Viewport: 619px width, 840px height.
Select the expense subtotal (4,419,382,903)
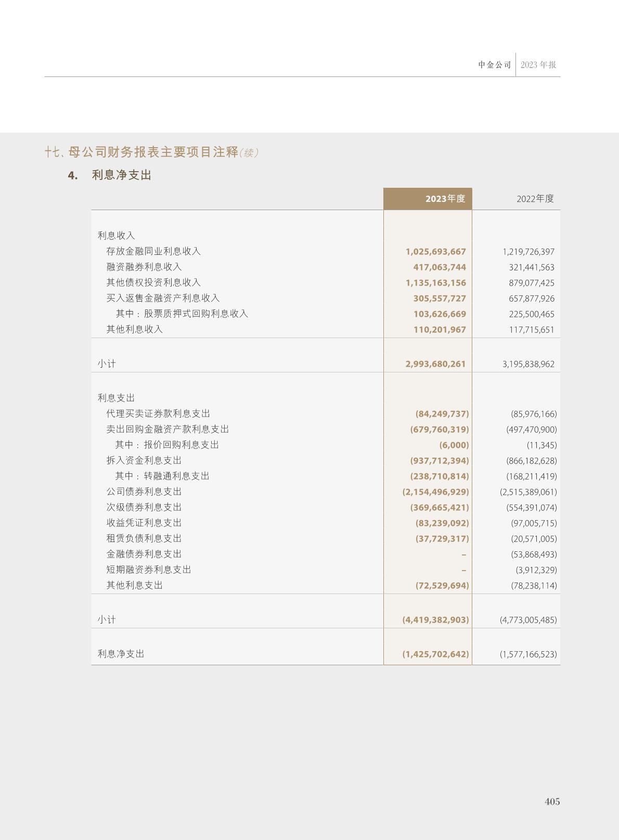(x=435, y=620)
